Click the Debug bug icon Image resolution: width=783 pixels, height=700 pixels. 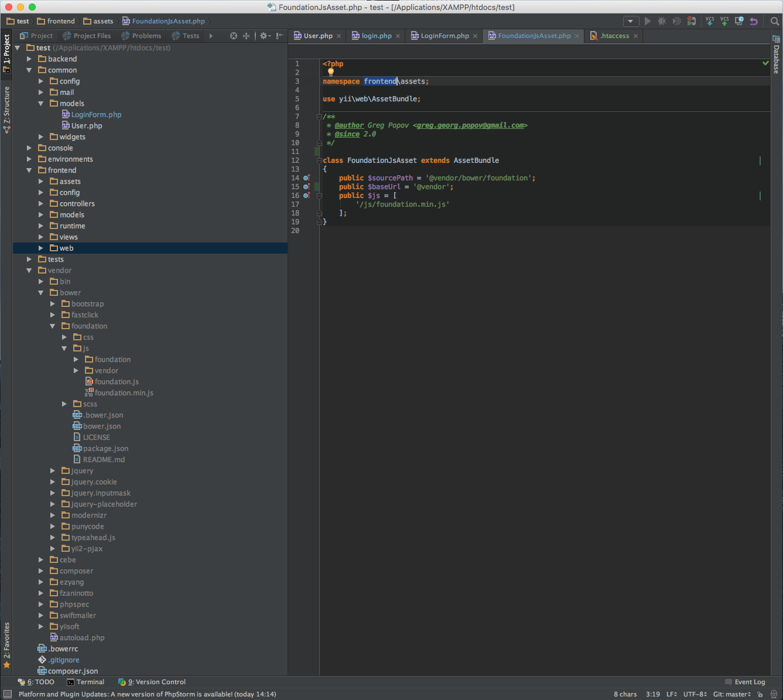coord(662,21)
